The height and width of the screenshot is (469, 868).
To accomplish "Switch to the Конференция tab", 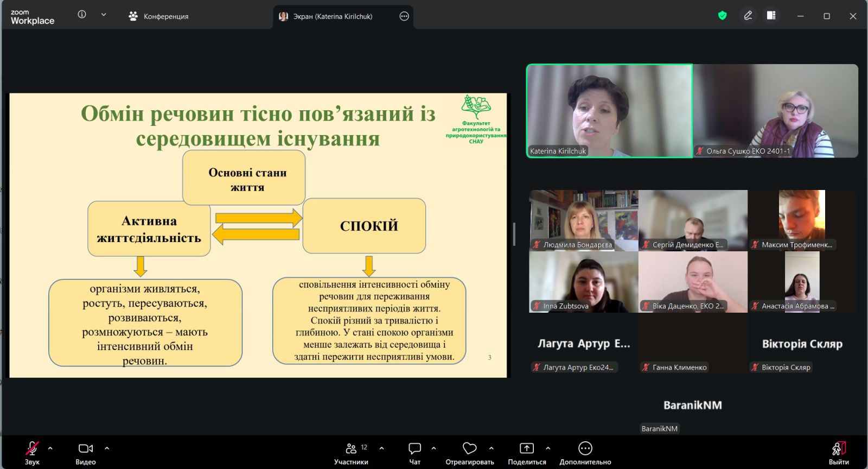I will (158, 16).
